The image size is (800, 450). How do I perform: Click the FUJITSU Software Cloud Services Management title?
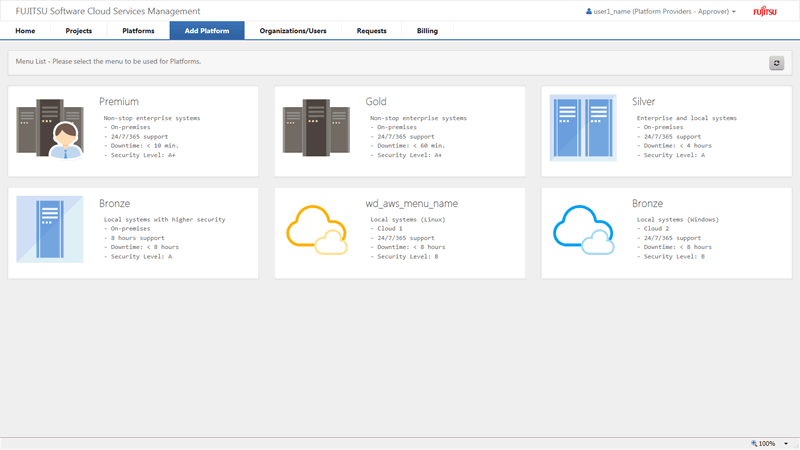click(108, 11)
